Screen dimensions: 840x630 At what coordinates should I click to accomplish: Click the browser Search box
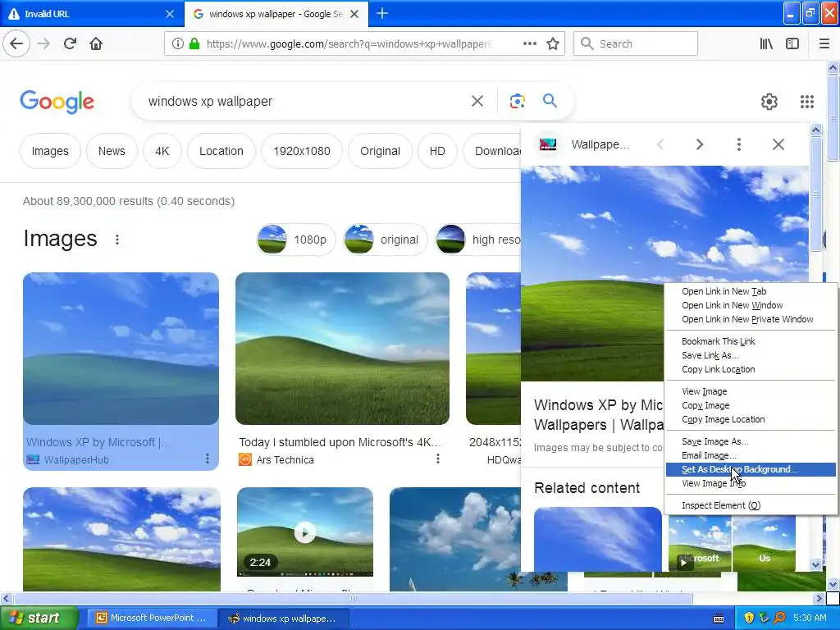click(636, 43)
